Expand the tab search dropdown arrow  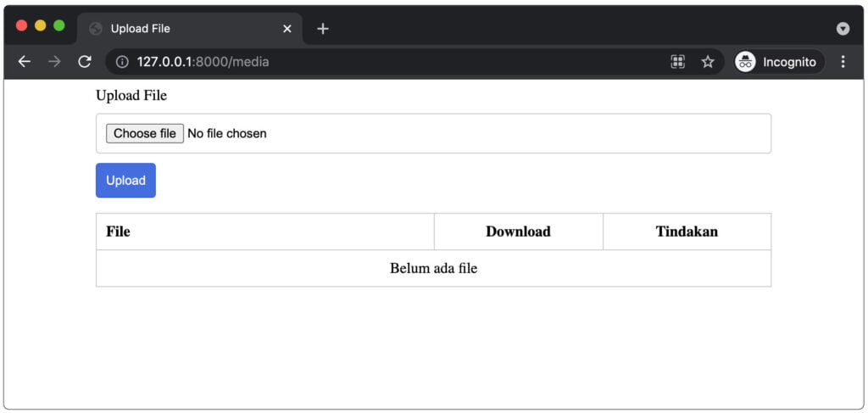[x=843, y=29]
